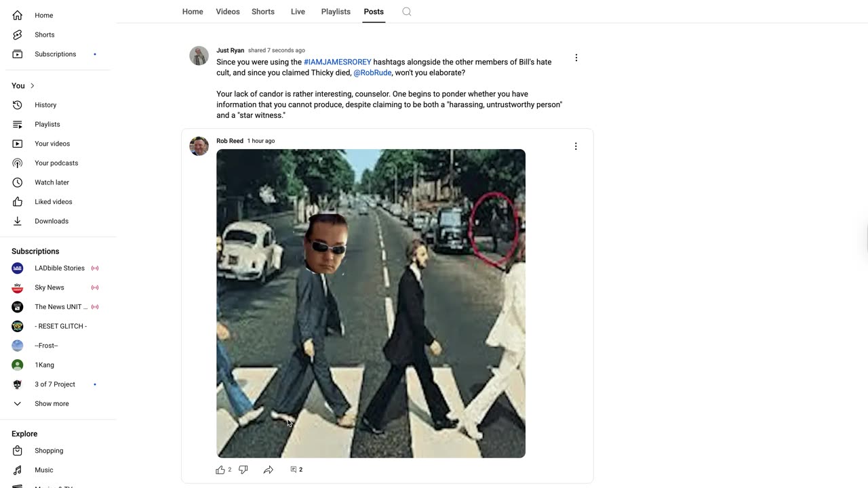Screen dimensions: 868x488
Task: Click the channel search magnifier icon
Action: point(407,12)
